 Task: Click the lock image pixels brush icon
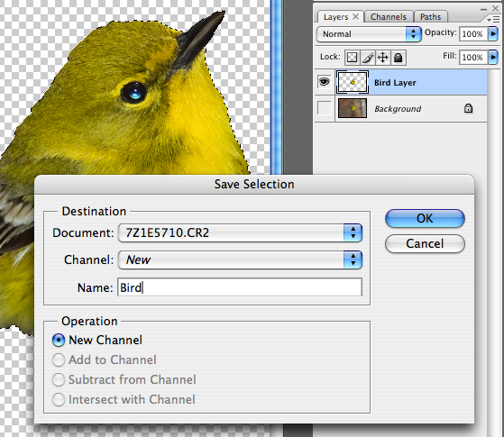pos(367,58)
